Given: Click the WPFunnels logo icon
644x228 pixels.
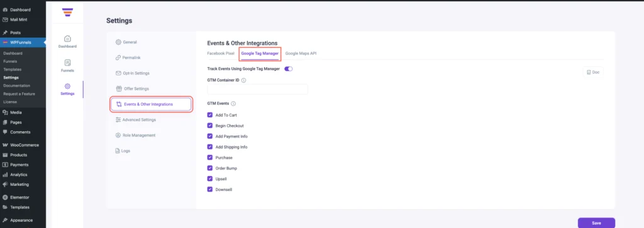Looking at the screenshot, I should pyautogui.click(x=67, y=13).
